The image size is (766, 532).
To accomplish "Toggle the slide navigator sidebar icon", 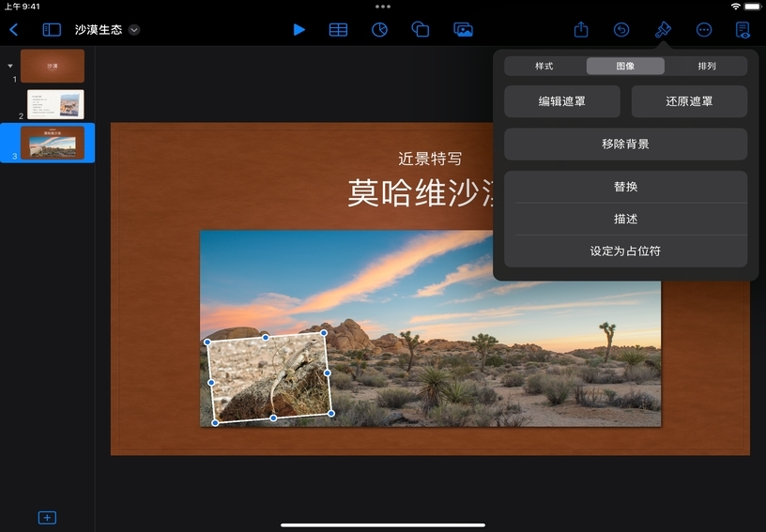I will (x=52, y=29).
